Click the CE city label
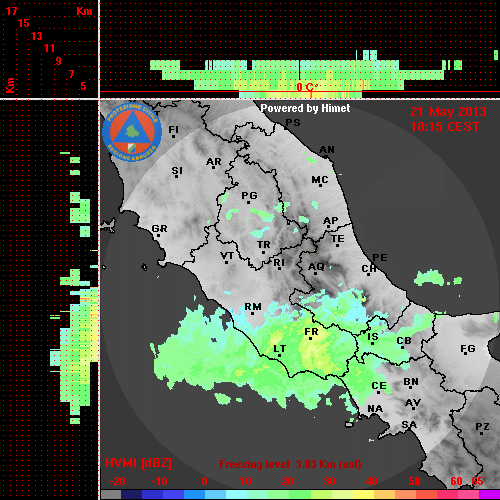Viewport: 500px width, 500px height. point(379,386)
